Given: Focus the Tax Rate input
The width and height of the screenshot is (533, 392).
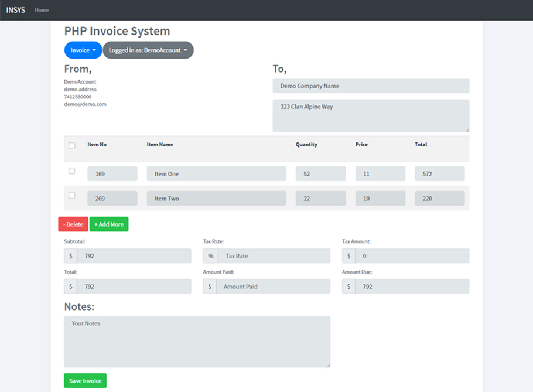Looking at the screenshot, I should (274, 255).
